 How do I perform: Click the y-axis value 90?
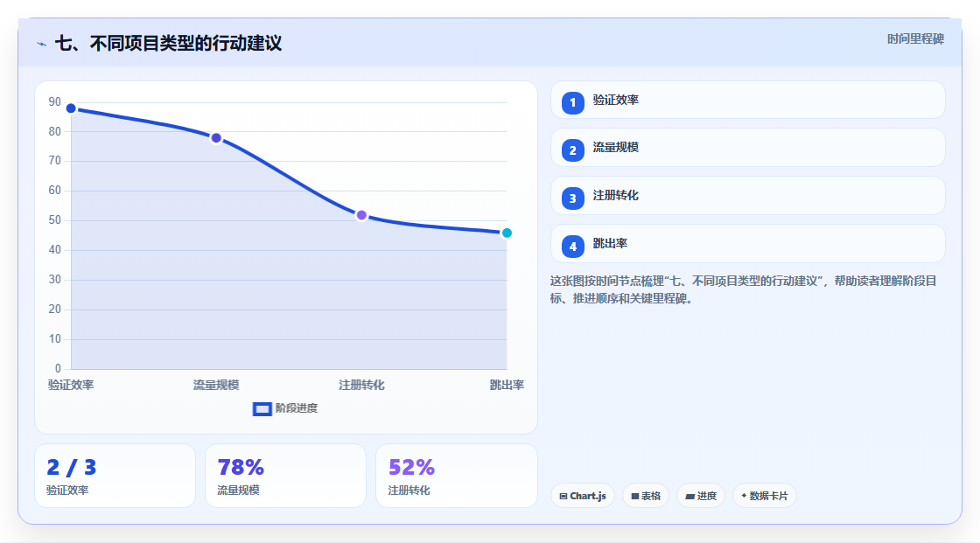[x=55, y=101]
